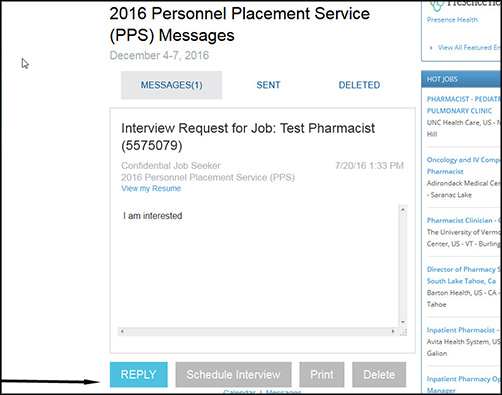Open the Pharmacist Clinician job listing

pos(464,220)
